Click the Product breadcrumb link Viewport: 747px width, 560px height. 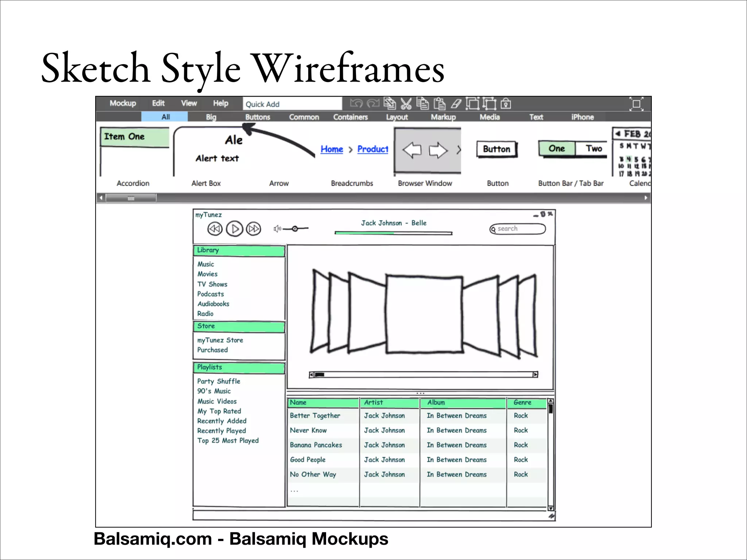click(x=373, y=149)
